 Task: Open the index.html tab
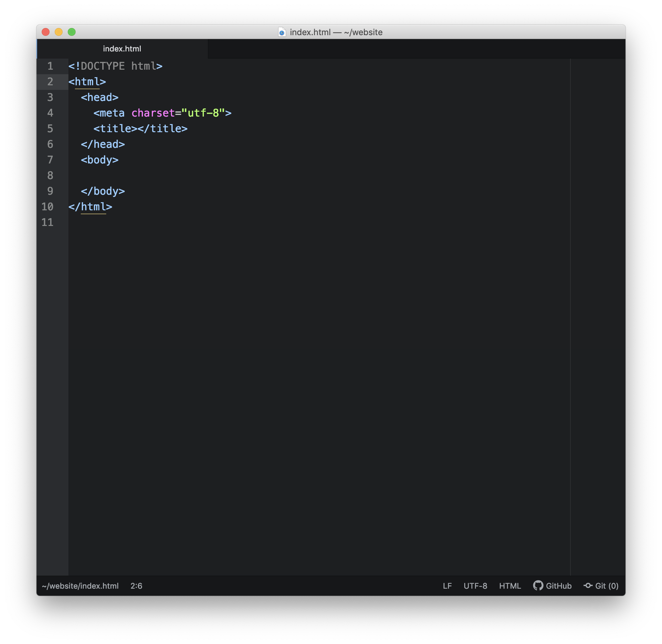[122, 49]
